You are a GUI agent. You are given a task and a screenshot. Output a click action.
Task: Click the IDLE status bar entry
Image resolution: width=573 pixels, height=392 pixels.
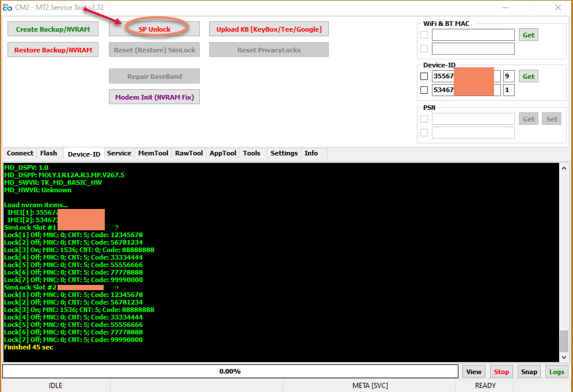click(55, 386)
